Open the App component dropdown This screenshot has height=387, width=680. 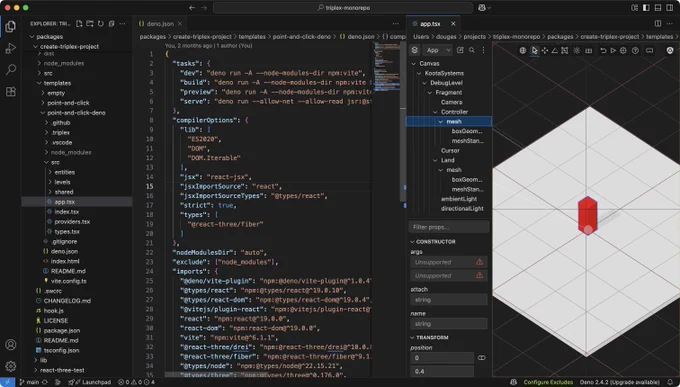438,50
